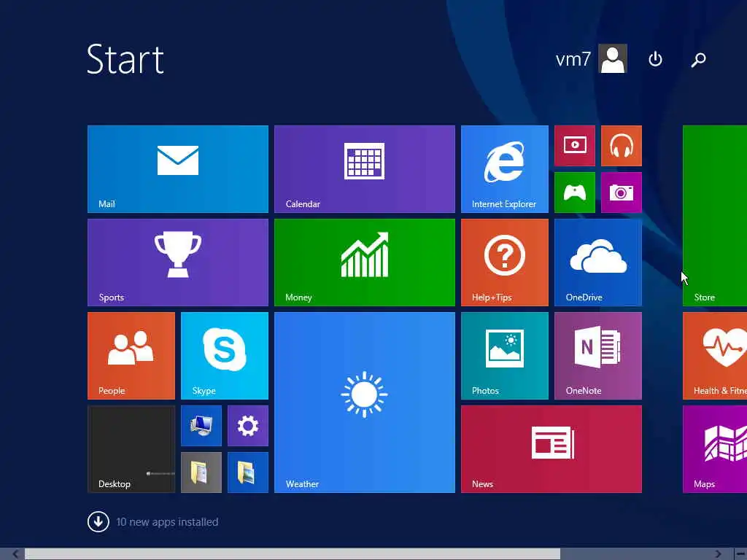This screenshot has height=560, width=747.
Task: Open the OneDrive tile
Action: pyautogui.click(x=598, y=262)
